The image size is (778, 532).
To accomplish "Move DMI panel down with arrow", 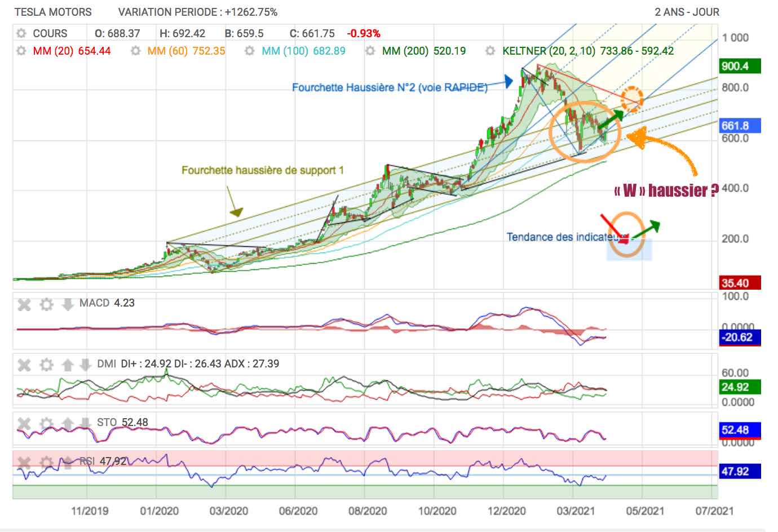I will click(x=85, y=365).
